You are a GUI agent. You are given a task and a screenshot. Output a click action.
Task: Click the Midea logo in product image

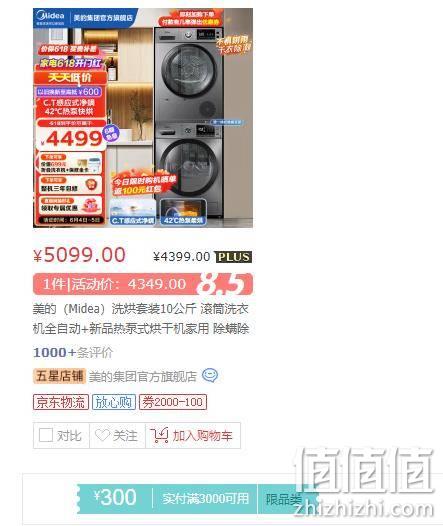click(50, 17)
